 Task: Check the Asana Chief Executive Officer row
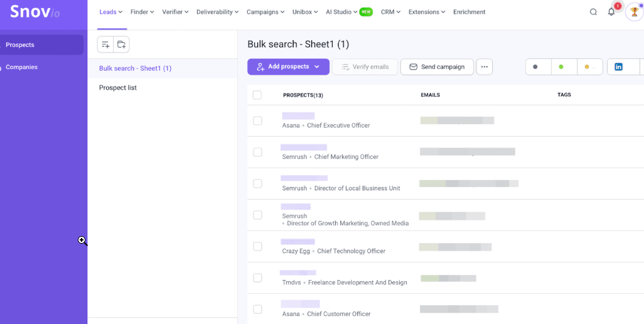click(257, 121)
